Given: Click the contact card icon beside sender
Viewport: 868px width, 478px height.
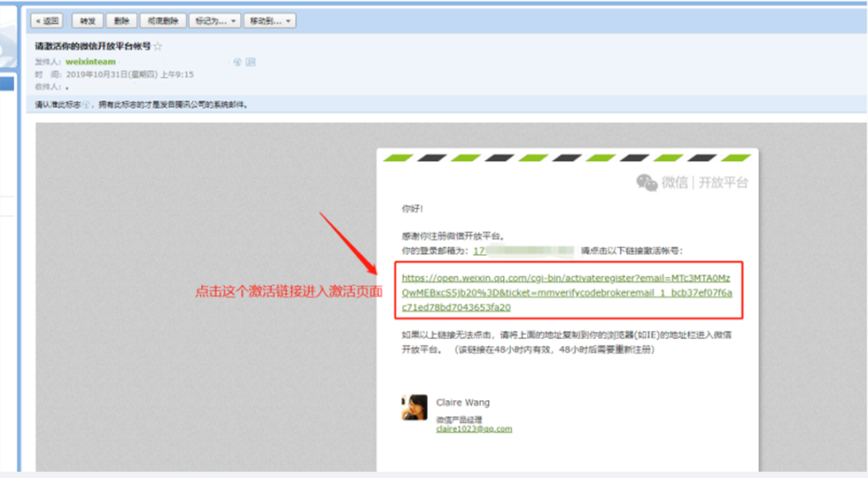Looking at the screenshot, I should [251, 62].
